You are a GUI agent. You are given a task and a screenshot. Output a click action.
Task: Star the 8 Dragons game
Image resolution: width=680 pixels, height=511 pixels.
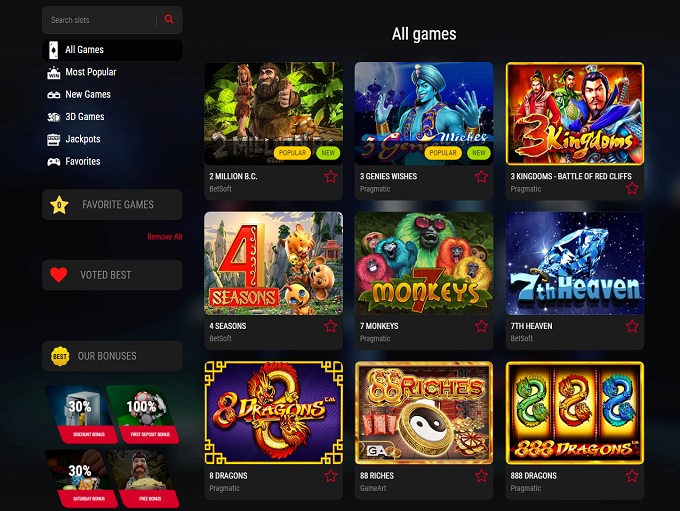(x=330, y=476)
